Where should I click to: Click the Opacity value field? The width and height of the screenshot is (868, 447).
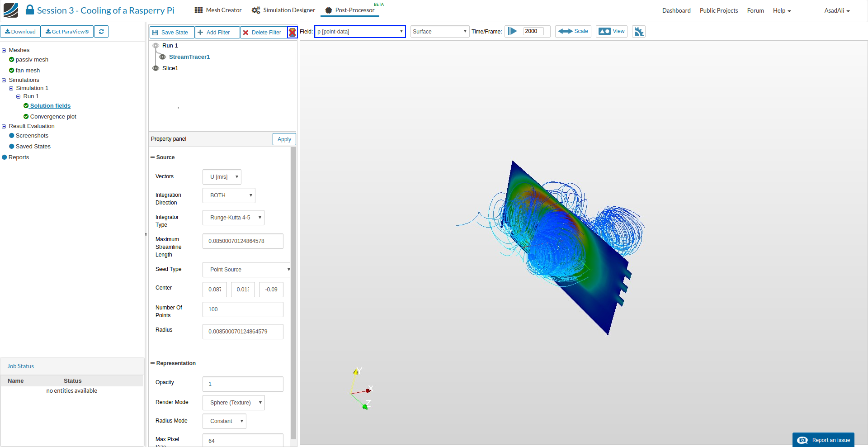coord(243,384)
